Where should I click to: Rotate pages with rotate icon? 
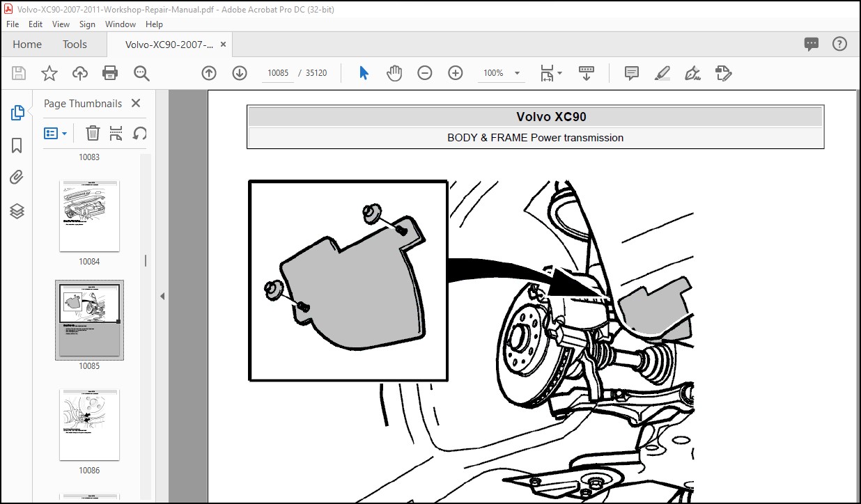click(x=140, y=133)
